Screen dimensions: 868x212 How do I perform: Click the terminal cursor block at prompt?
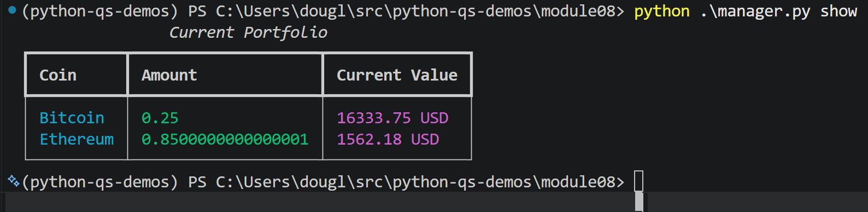[638, 181]
